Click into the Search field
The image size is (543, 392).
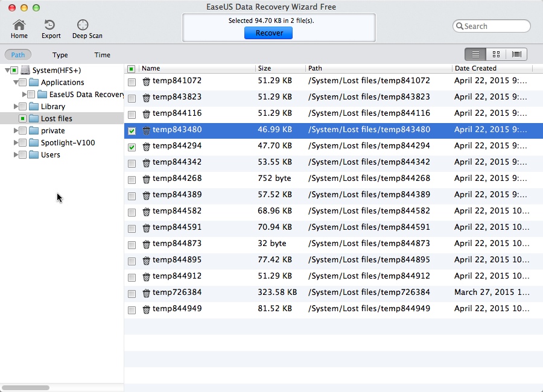[x=491, y=27]
